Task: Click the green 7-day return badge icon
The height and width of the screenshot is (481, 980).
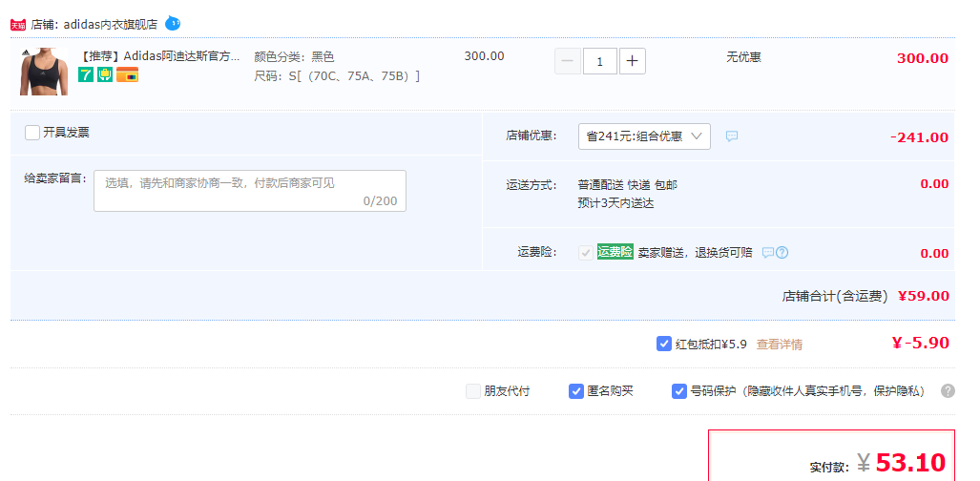Action: (x=86, y=75)
